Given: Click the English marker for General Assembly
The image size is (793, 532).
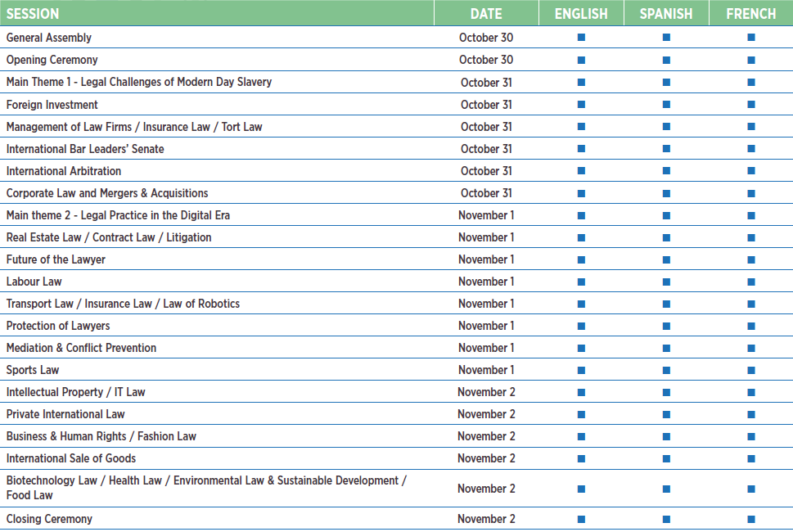Looking at the screenshot, I should pyautogui.click(x=581, y=38).
